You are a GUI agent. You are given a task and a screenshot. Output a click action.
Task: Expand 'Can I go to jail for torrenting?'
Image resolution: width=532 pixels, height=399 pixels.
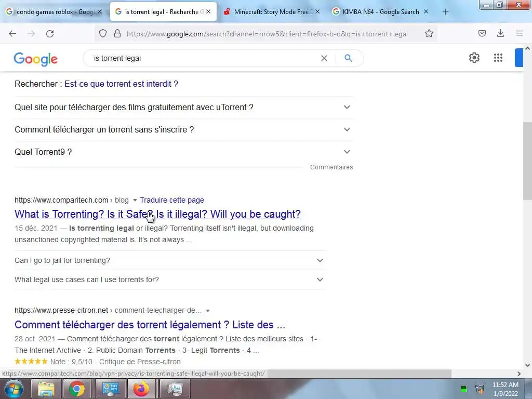point(170,261)
